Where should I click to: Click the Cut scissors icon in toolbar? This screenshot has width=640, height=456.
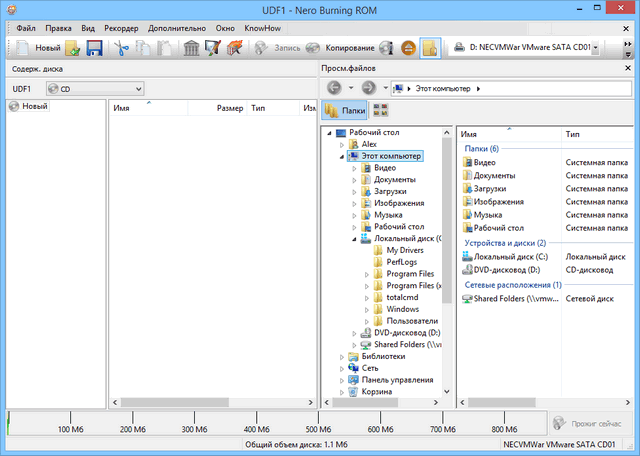[121, 48]
